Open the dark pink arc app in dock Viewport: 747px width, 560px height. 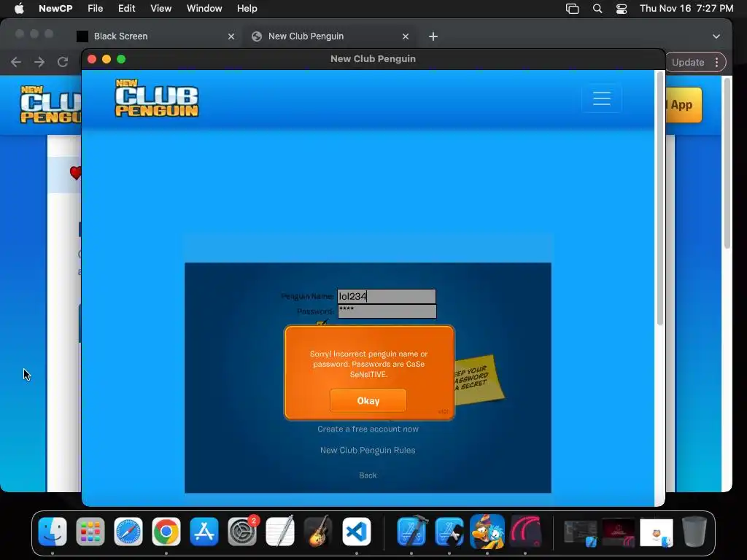point(526,532)
